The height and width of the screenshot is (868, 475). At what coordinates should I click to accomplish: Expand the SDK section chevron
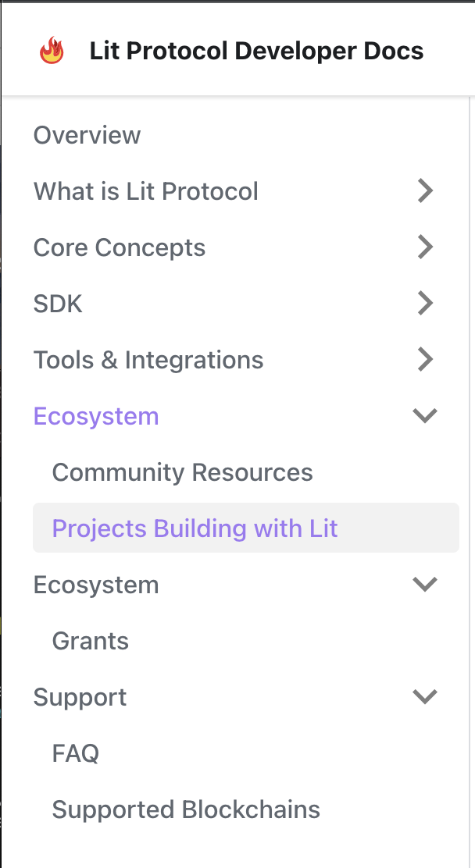tap(425, 304)
